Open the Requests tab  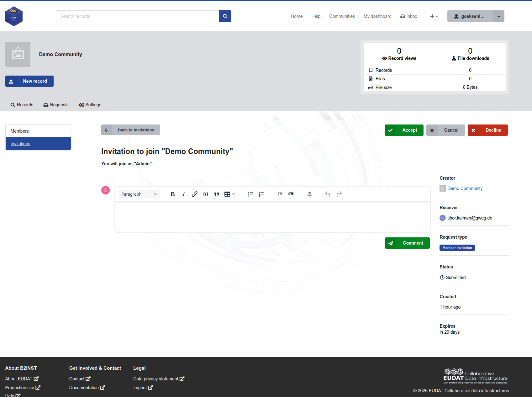[56, 105]
